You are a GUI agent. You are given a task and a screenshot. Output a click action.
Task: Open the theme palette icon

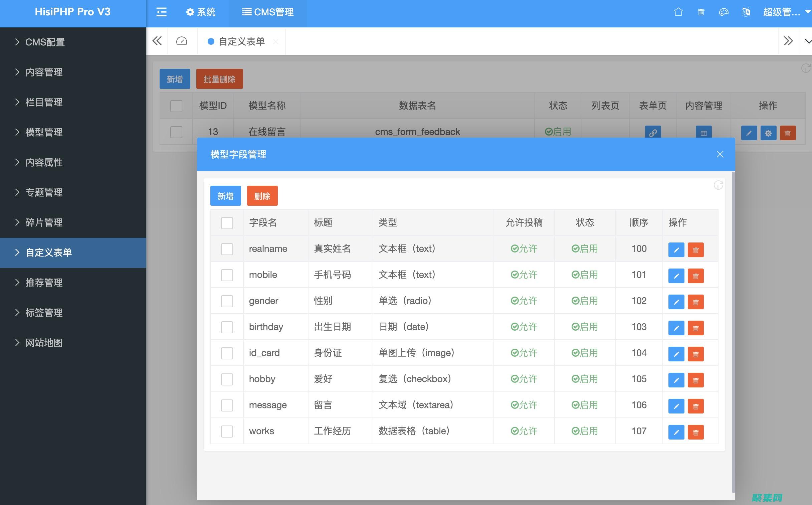(x=724, y=12)
